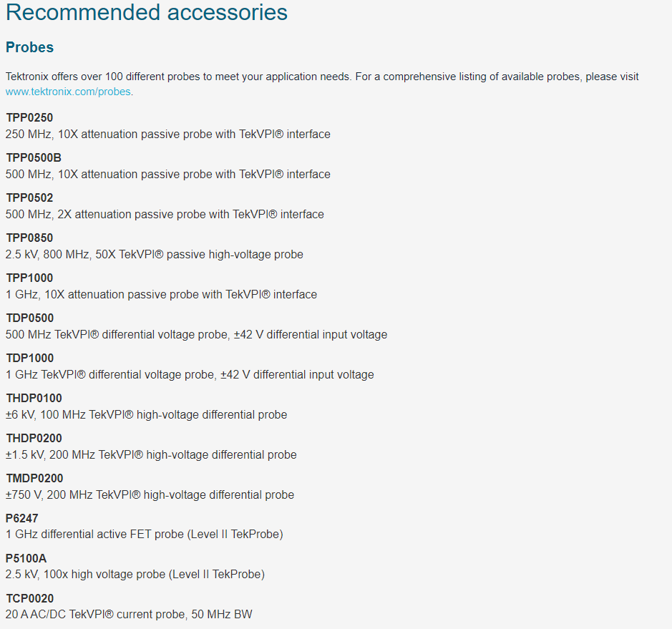Click the TDP0500 model heading
The height and width of the screenshot is (629, 672).
coord(30,318)
